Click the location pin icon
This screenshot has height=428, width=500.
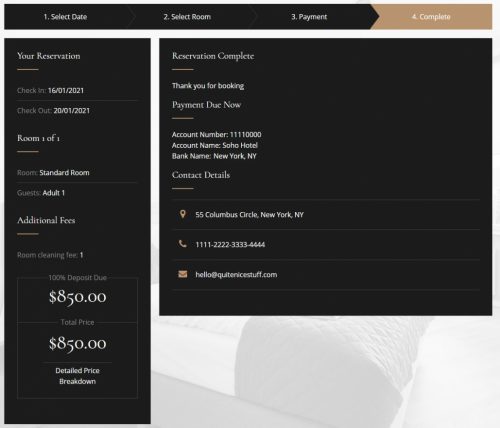point(182,214)
